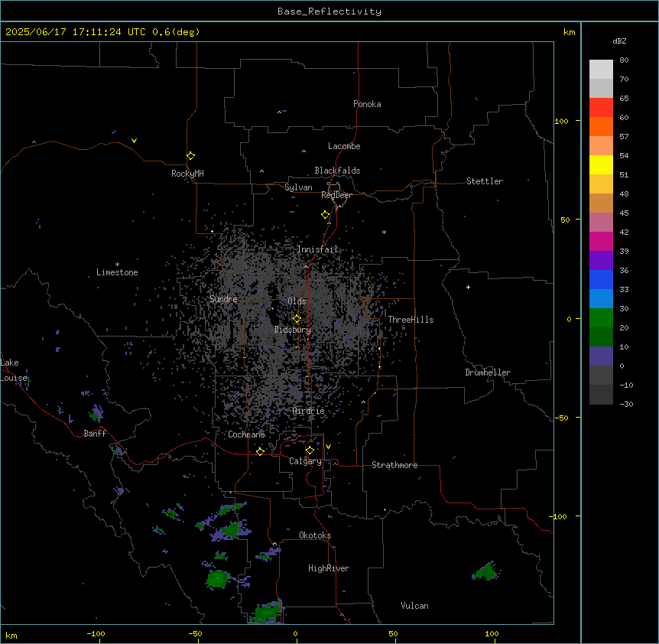Click the Lake Louise label

point(14,370)
